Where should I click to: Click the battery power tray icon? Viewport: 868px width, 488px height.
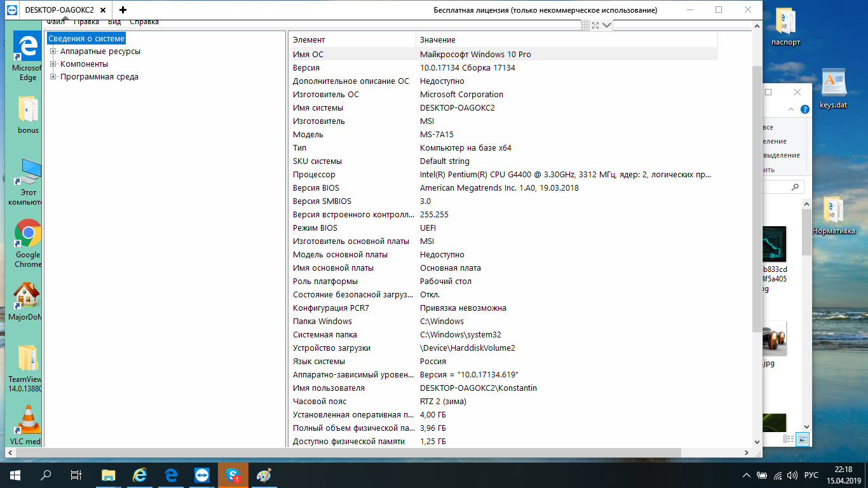[x=763, y=475]
